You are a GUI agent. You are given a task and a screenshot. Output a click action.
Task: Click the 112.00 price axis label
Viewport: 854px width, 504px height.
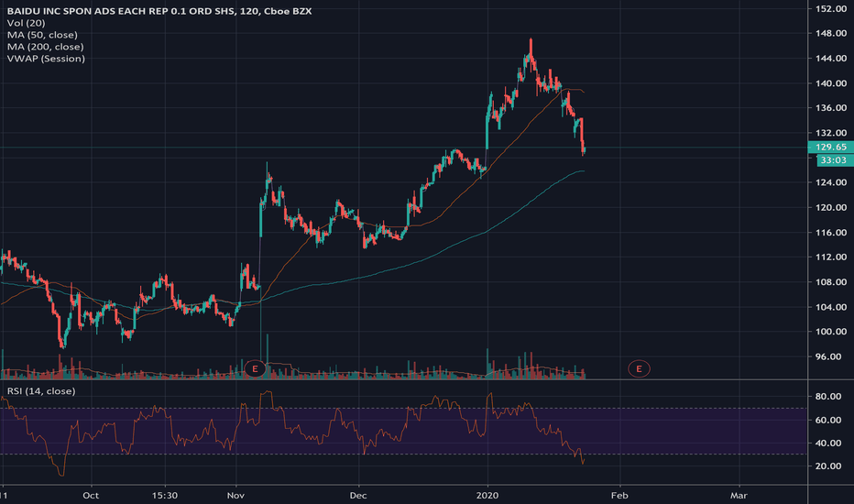coord(830,257)
